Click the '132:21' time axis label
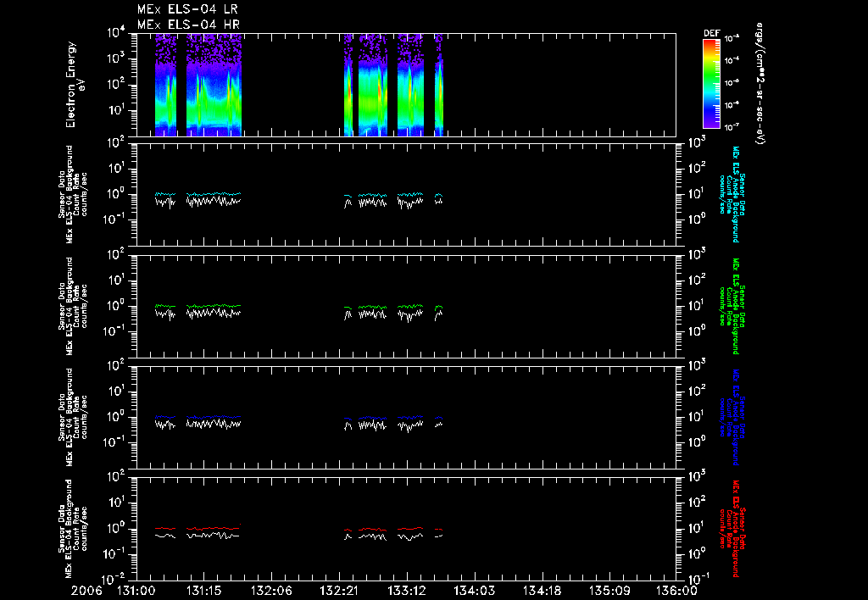The width and height of the screenshot is (868, 600). click(x=339, y=591)
